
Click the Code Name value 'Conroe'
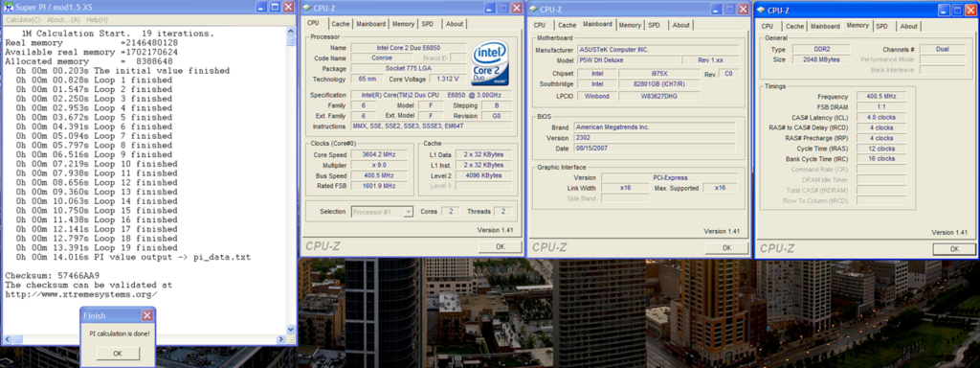pos(381,58)
